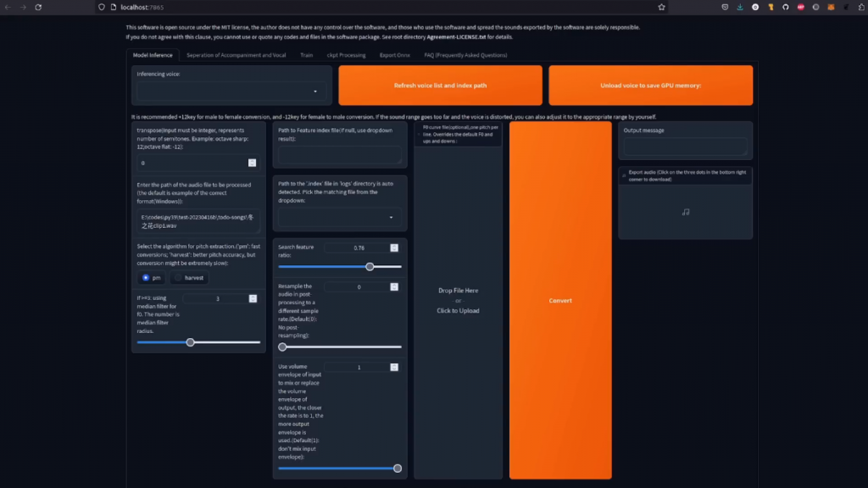The image size is (868, 488).
Task: Click the browser back arrow
Action: 8,7
